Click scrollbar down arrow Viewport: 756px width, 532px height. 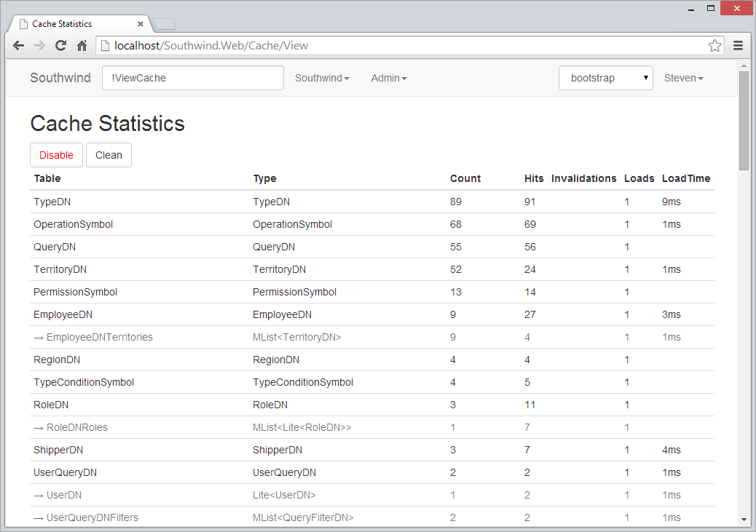[x=744, y=520]
